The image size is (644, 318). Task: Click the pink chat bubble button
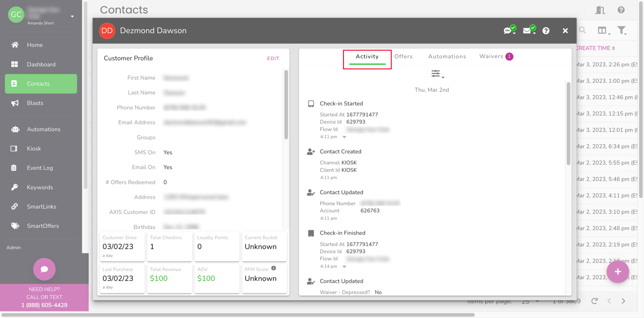pyautogui.click(x=44, y=269)
